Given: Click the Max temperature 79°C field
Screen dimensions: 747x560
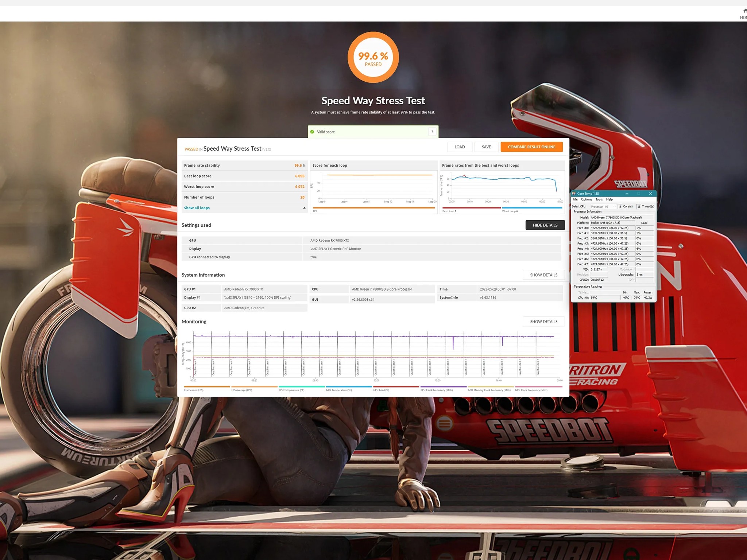Looking at the screenshot, I should click(x=637, y=298).
